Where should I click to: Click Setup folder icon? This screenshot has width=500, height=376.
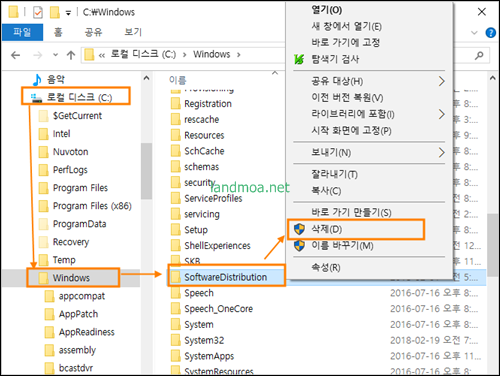176,230
